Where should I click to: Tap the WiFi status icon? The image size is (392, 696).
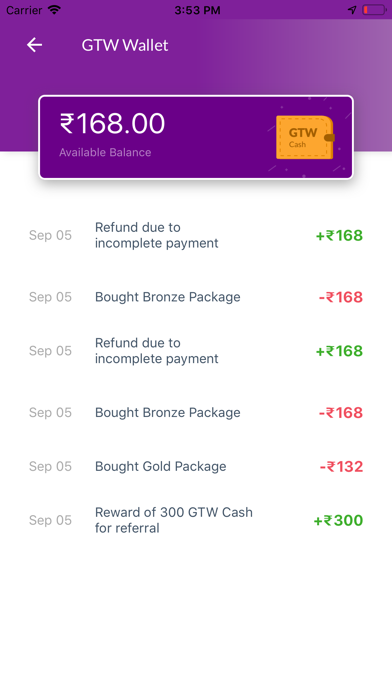pos(55,10)
